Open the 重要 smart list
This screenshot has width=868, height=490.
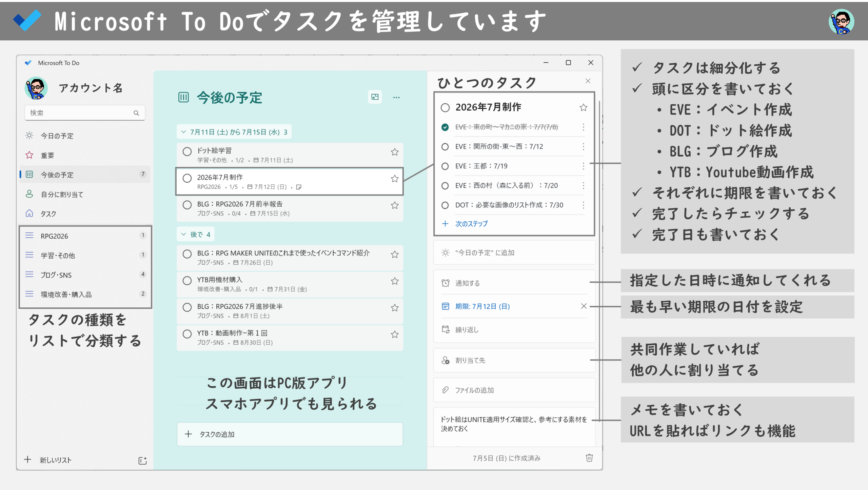[85, 156]
